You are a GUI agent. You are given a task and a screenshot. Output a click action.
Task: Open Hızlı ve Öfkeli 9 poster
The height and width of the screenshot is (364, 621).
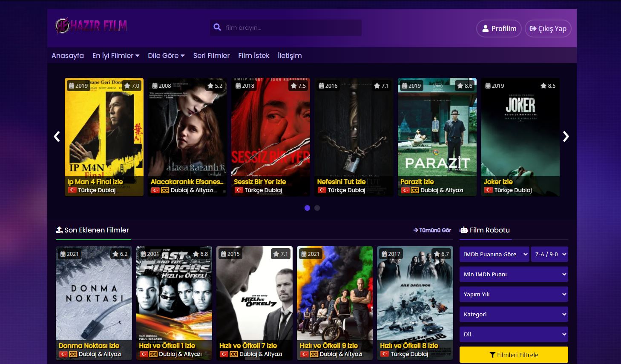tap(335, 303)
